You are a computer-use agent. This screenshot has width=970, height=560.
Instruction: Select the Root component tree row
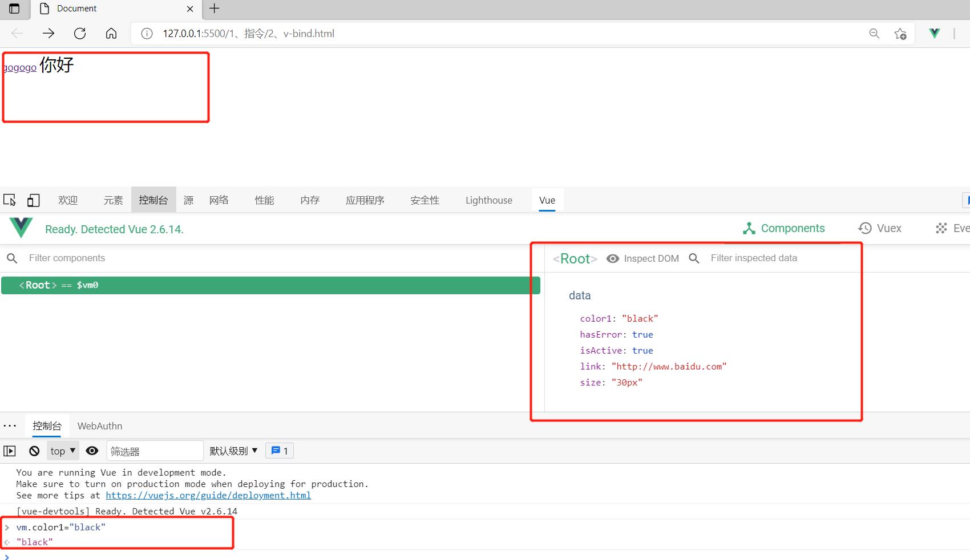pyautogui.click(x=270, y=285)
